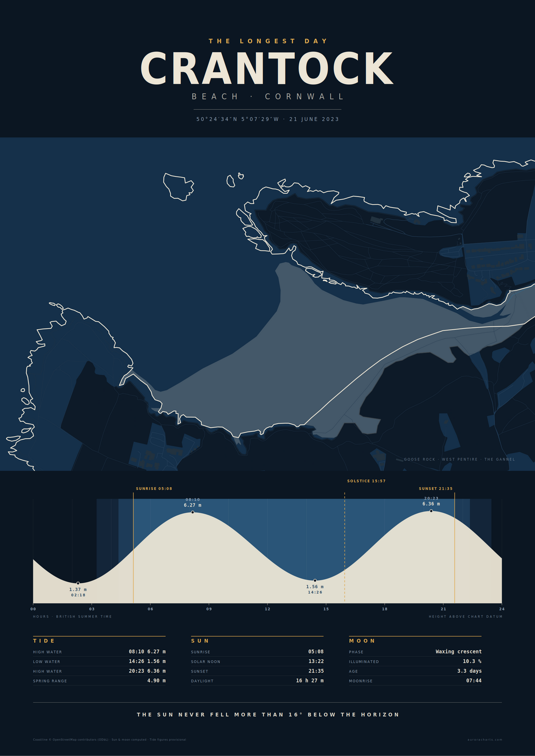This screenshot has height=756, width=535.
Task: Click the '6.36 m' label above curve
Action: pos(431,504)
